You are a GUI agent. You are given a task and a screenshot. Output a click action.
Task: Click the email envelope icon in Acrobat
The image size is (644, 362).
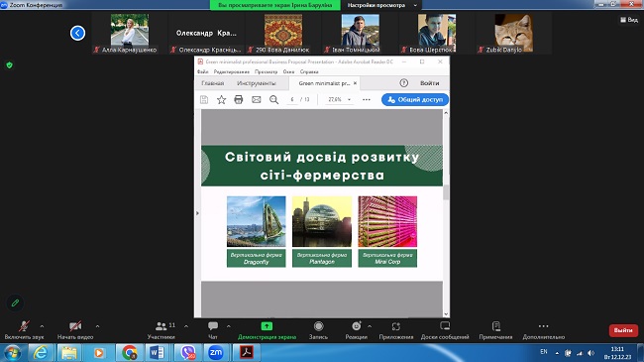[x=257, y=99]
